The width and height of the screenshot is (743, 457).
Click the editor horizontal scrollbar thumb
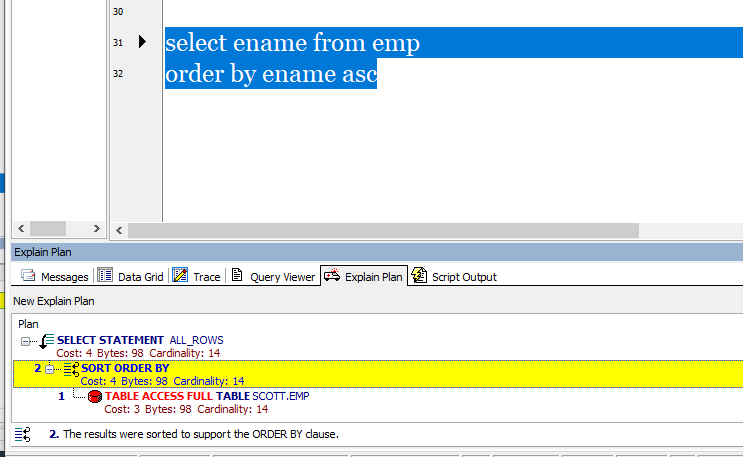[383, 230]
